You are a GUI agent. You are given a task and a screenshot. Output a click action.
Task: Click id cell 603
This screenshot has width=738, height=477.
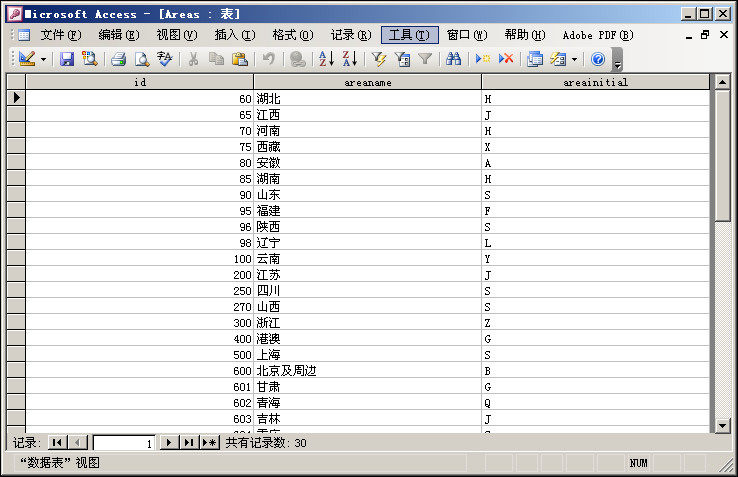[140, 419]
